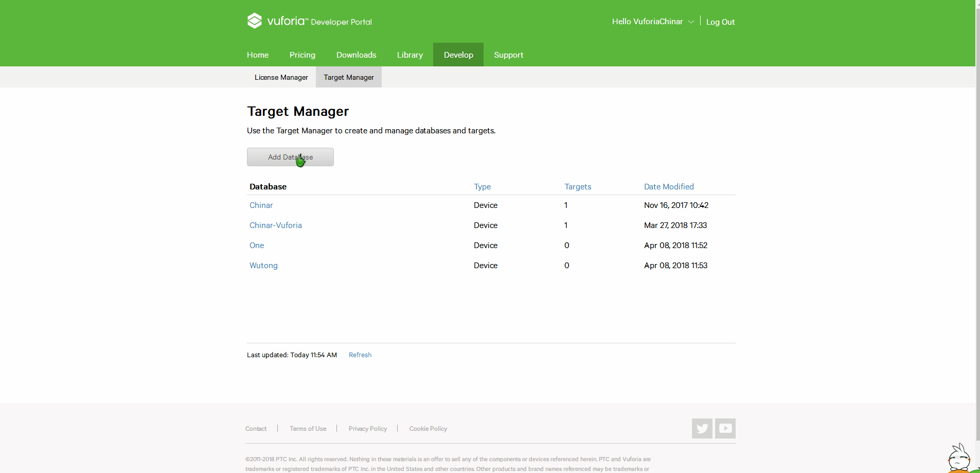980x473 pixels.
Task: Click target count in Chinar-Vuforia row
Action: pyautogui.click(x=566, y=225)
